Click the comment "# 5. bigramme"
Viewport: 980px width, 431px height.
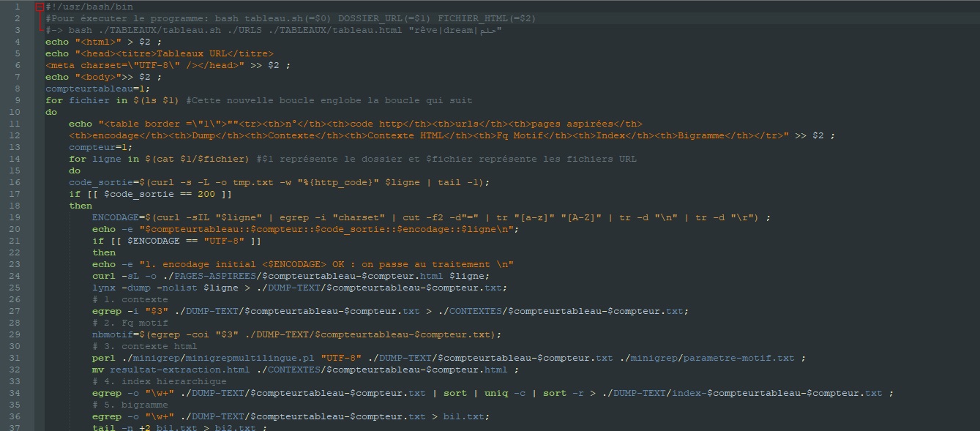tap(130, 405)
